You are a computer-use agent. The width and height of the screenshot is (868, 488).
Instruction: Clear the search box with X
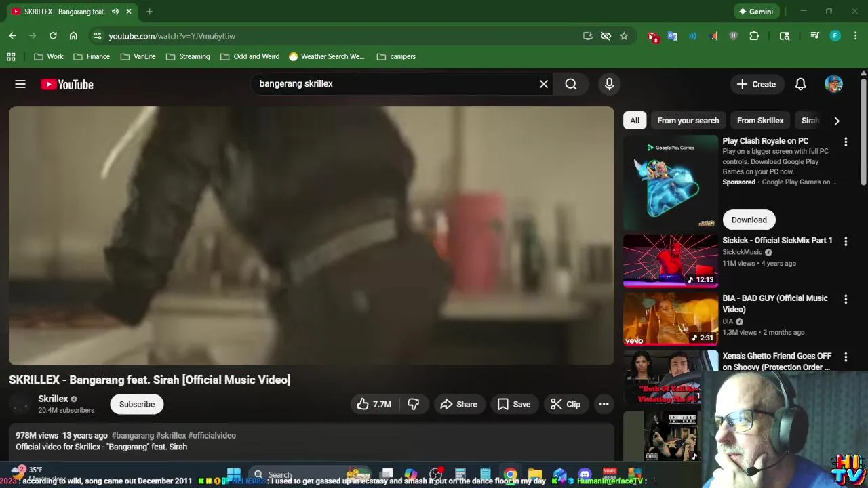click(543, 84)
